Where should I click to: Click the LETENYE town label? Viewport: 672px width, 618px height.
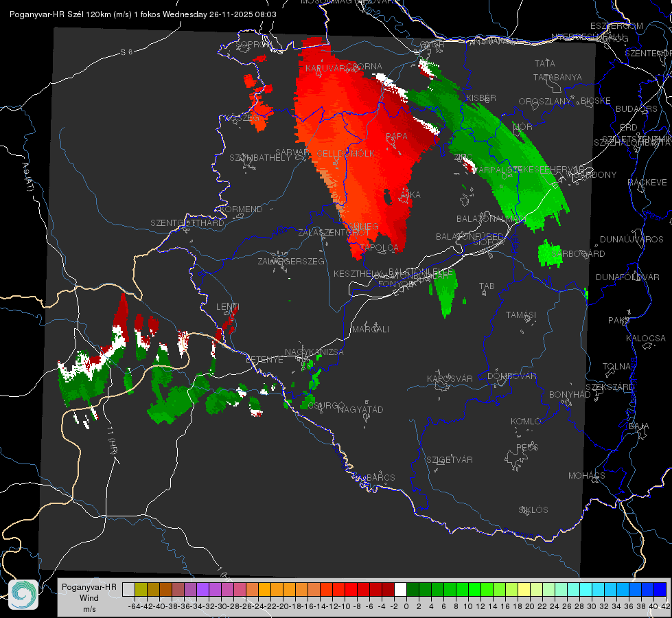(264, 360)
